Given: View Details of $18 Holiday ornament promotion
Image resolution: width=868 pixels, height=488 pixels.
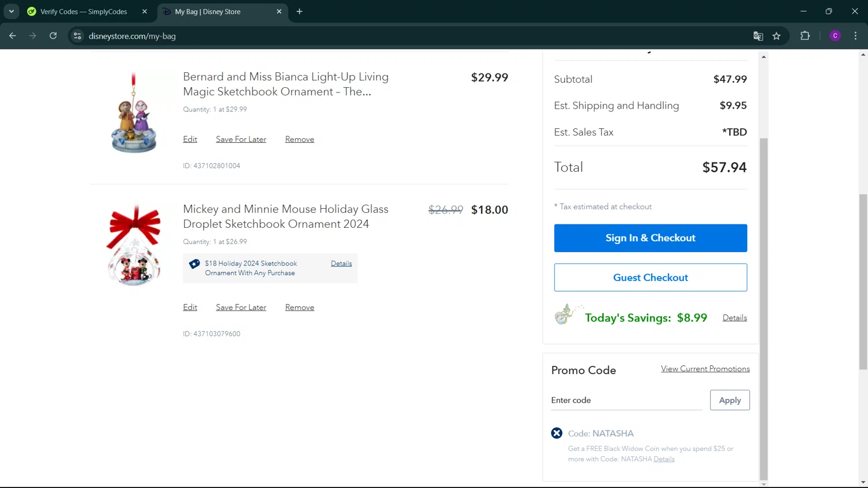Looking at the screenshot, I should [x=341, y=264].
